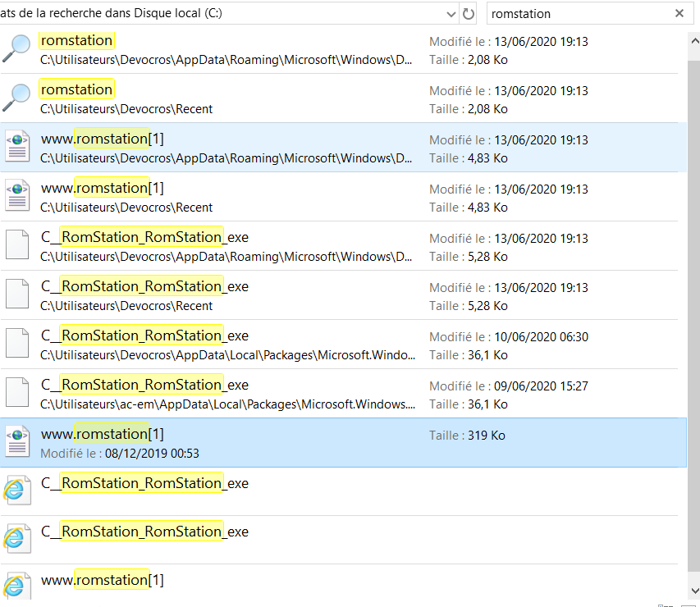Click file icon of entry in ac-em user folder
The height and width of the screenshot is (607, 700).
pos(17,392)
